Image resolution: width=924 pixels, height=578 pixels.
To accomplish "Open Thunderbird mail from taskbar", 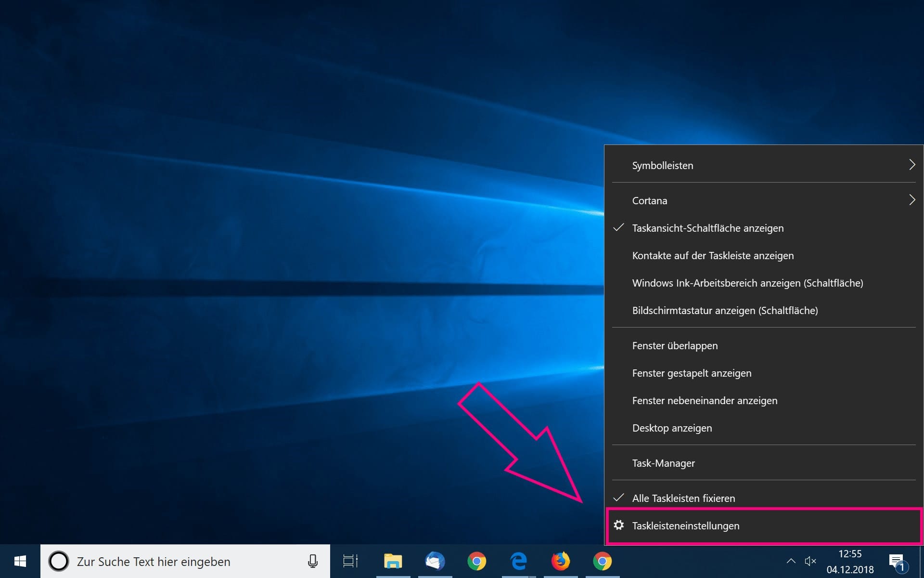I will click(435, 561).
